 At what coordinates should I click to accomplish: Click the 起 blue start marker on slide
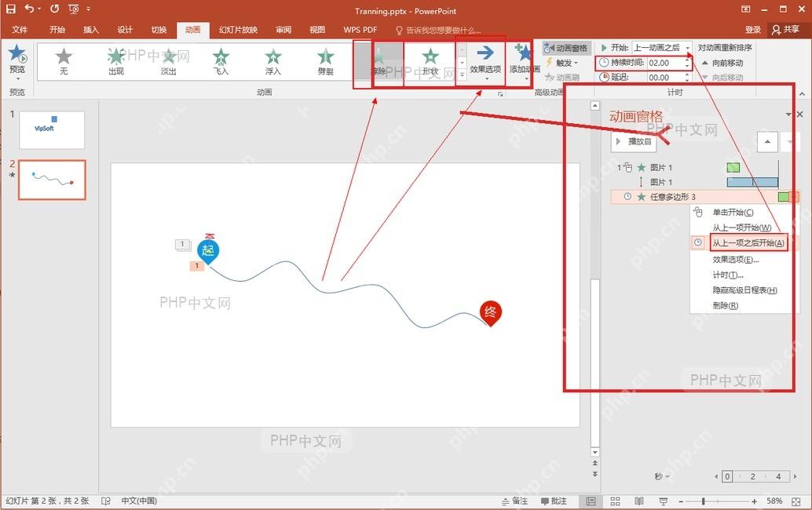208,251
